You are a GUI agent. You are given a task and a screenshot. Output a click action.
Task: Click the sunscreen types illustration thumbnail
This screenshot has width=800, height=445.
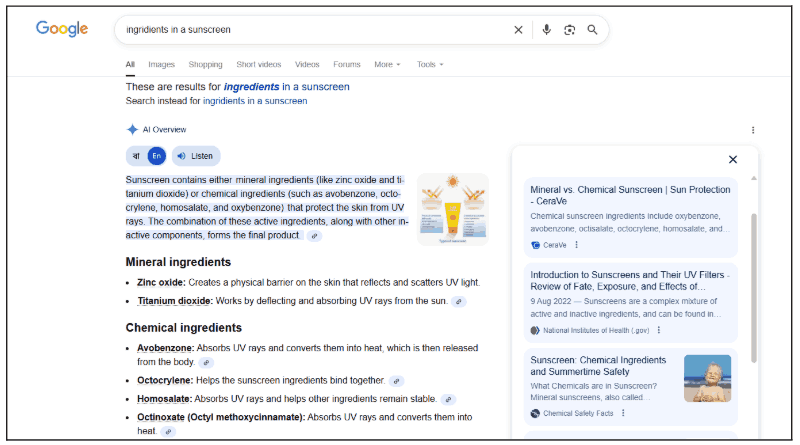click(x=453, y=209)
